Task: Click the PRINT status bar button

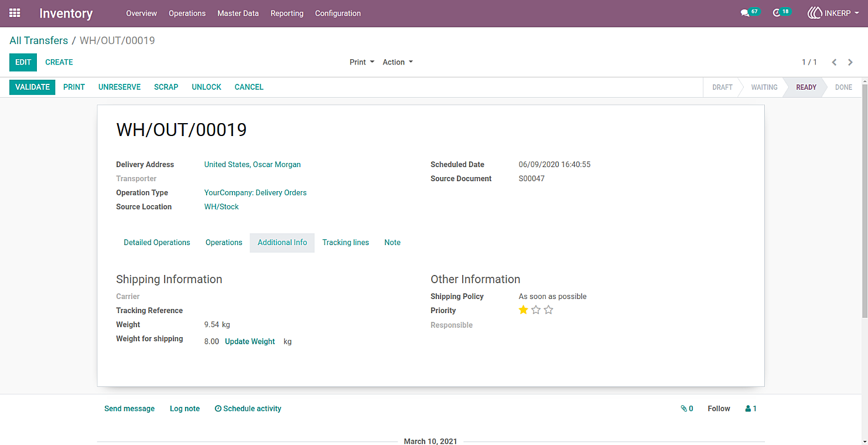Action: [x=74, y=87]
